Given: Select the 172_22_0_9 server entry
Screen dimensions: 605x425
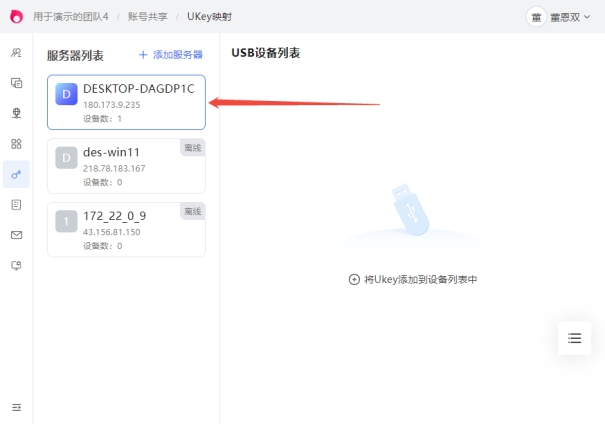Looking at the screenshot, I should (126, 229).
